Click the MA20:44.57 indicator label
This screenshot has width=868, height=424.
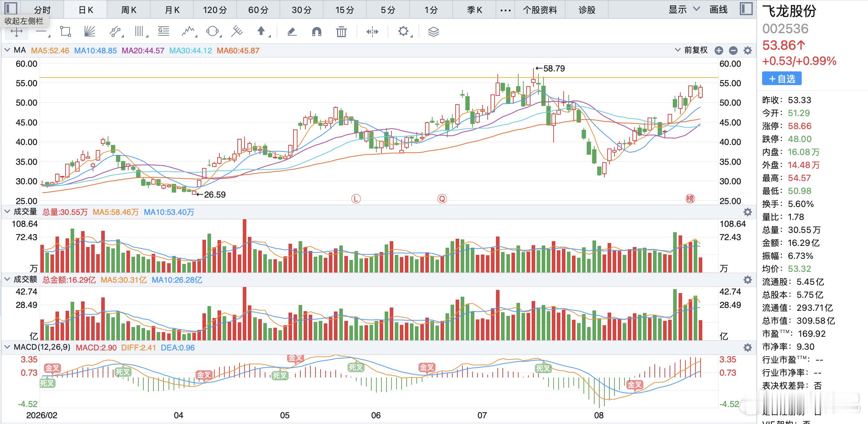pos(143,51)
